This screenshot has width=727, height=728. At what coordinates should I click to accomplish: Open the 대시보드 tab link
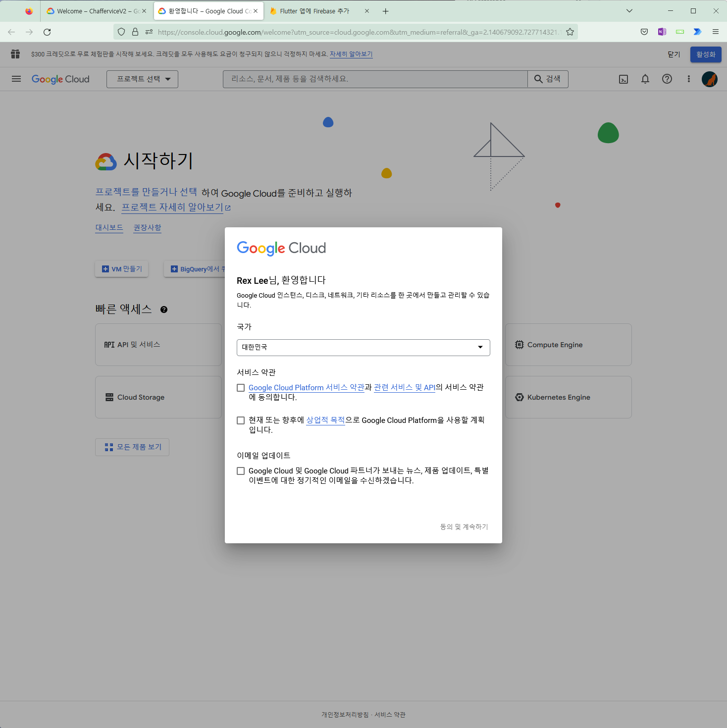[x=109, y=228]
